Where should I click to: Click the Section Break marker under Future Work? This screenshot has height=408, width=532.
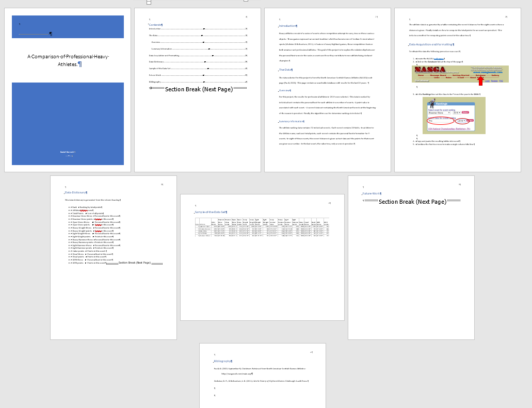click(412, 202)
